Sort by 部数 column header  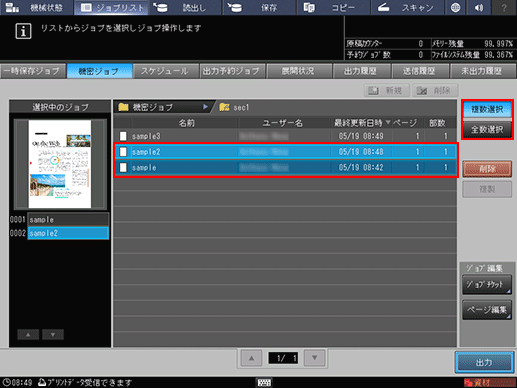click(x=437, y=123)
